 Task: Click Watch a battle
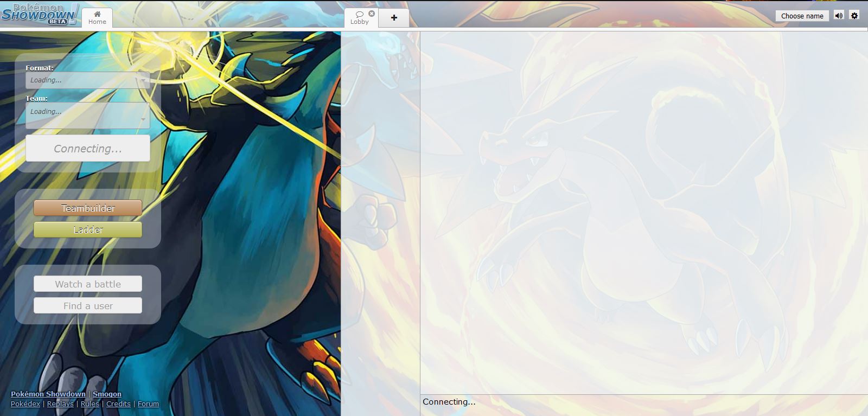[88, 284]
